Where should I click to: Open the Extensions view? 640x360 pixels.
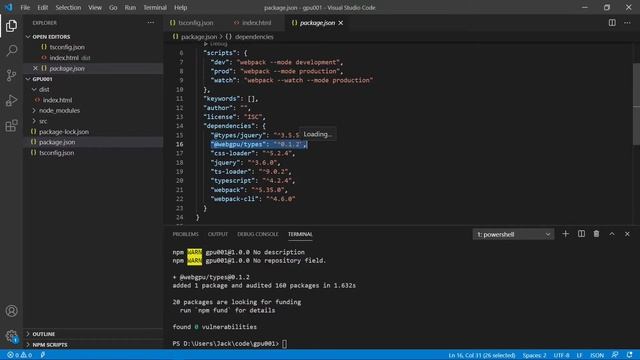[11, 125]
